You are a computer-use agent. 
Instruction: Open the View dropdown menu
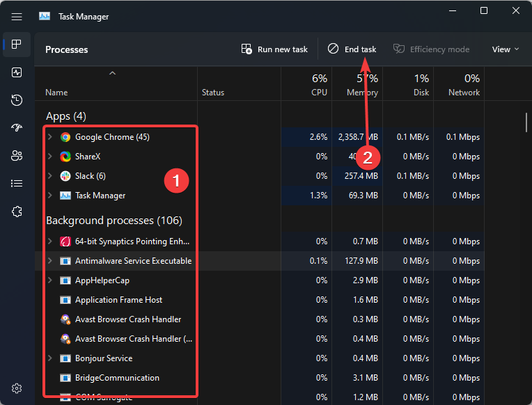point(506,49)
